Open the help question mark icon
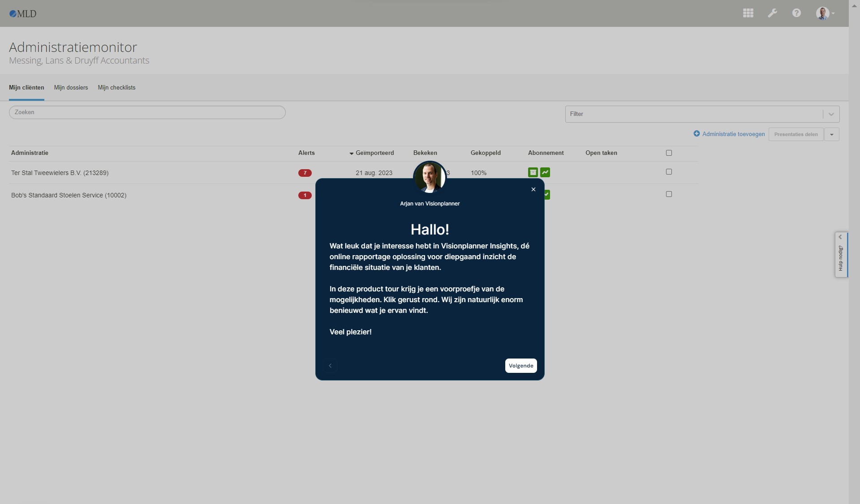The width and height of the screenshot is (860, 504). 796,13
